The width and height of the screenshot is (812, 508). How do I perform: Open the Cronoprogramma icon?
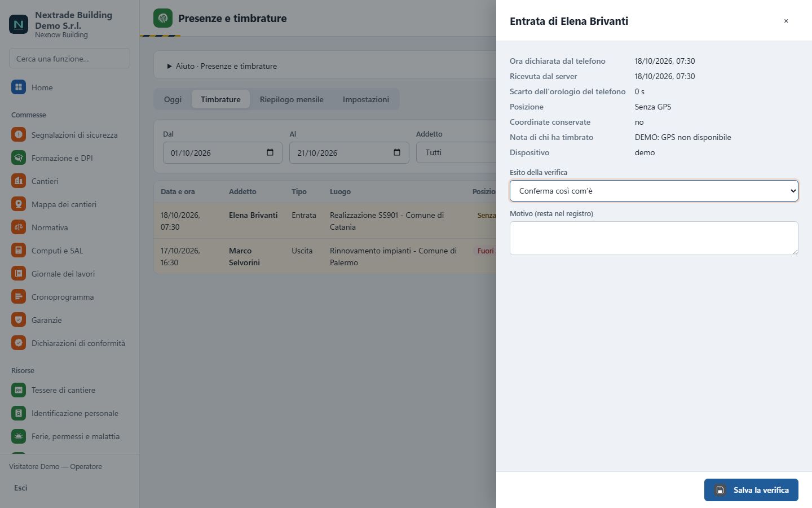[19, 297]
